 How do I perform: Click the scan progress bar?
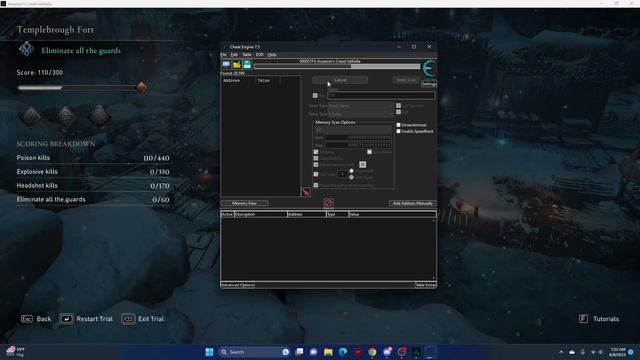click(337, 66)
